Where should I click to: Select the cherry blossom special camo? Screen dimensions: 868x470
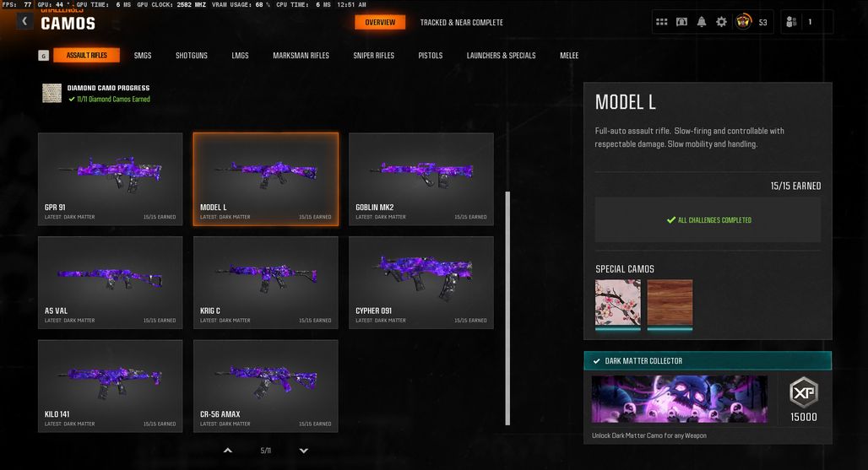click(618, 303)
